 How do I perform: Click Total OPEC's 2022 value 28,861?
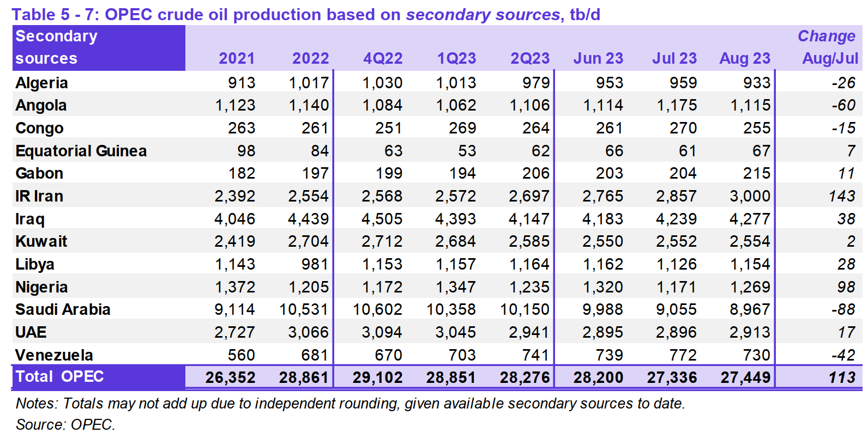pyautogui.click(x=304, y=377)
